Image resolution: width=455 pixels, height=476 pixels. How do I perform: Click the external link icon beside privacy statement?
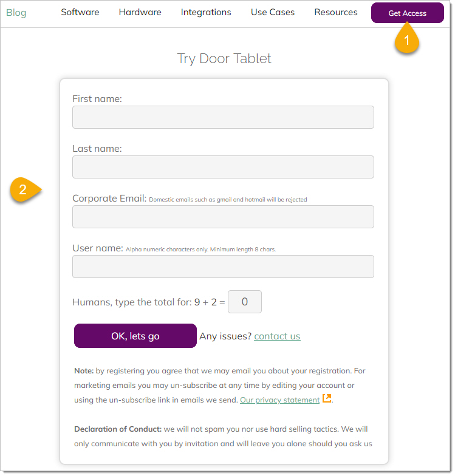[x=327, y=399]
